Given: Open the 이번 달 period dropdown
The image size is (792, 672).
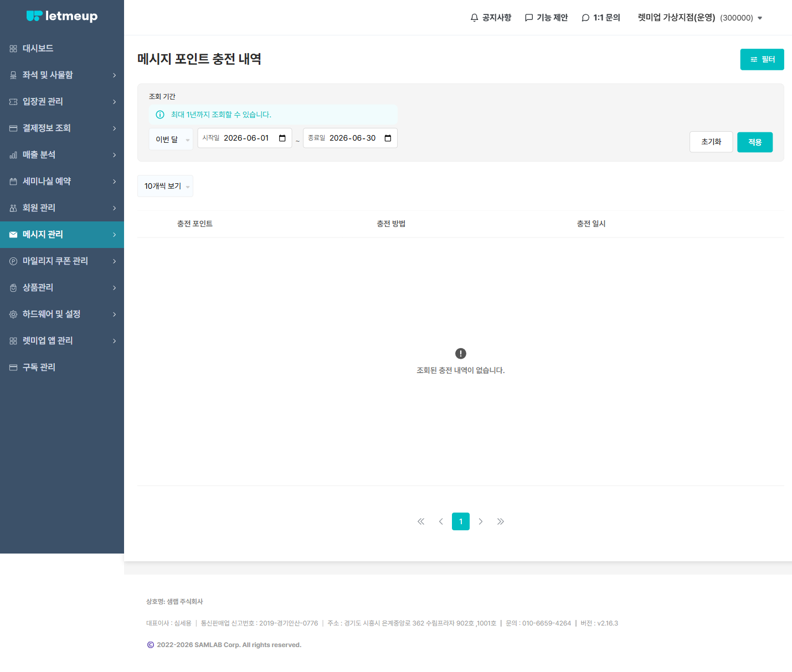Looking at the screenshot, I should [171, 139].
